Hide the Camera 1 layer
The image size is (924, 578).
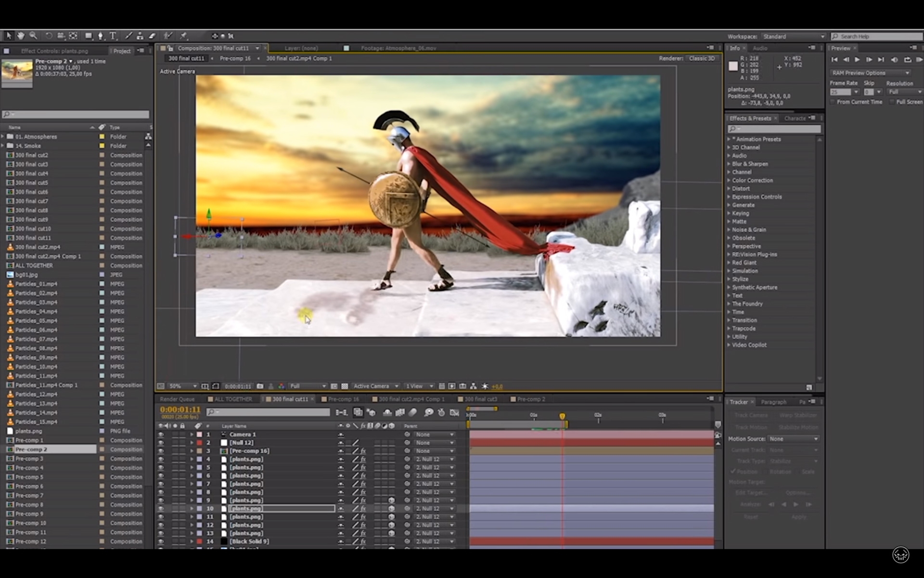pos(161,434)
